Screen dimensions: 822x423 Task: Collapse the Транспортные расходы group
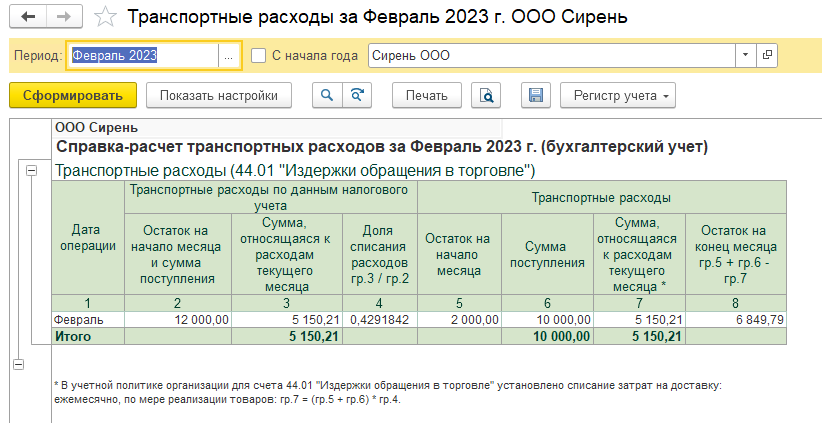pos(31,170)
